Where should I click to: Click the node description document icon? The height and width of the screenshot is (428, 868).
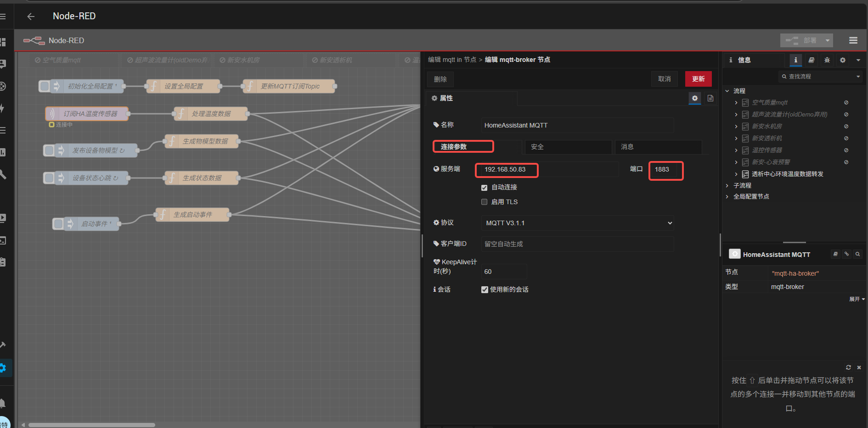[710, 98]
